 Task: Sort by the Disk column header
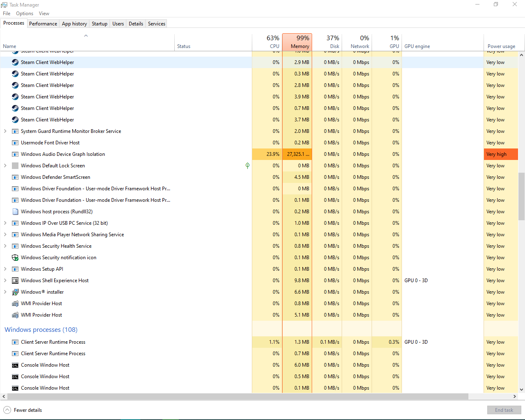pyautogui.click(x=327, y=42)
